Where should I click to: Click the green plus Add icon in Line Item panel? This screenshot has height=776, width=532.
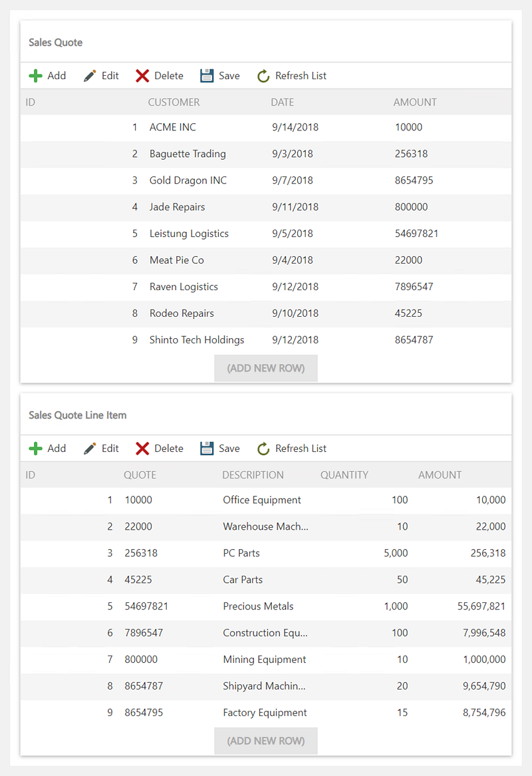point(36,449)
